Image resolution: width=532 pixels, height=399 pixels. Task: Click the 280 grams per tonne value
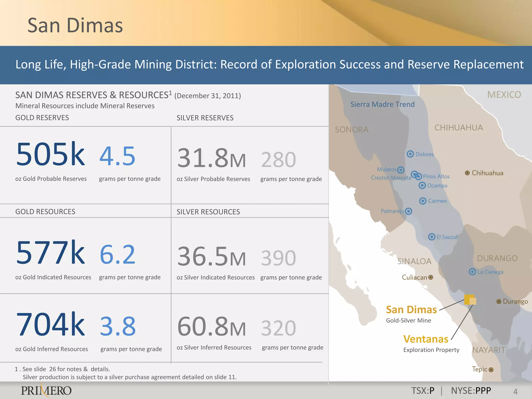coord(278,159)
